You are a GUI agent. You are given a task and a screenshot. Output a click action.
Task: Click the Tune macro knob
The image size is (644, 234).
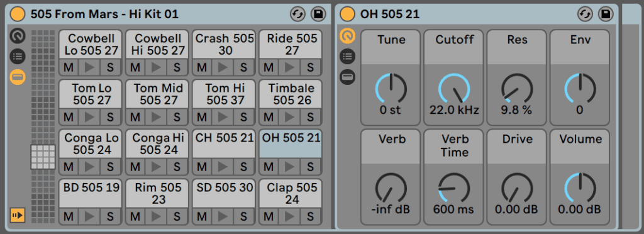pyautogui.click(x=391, y=88)
